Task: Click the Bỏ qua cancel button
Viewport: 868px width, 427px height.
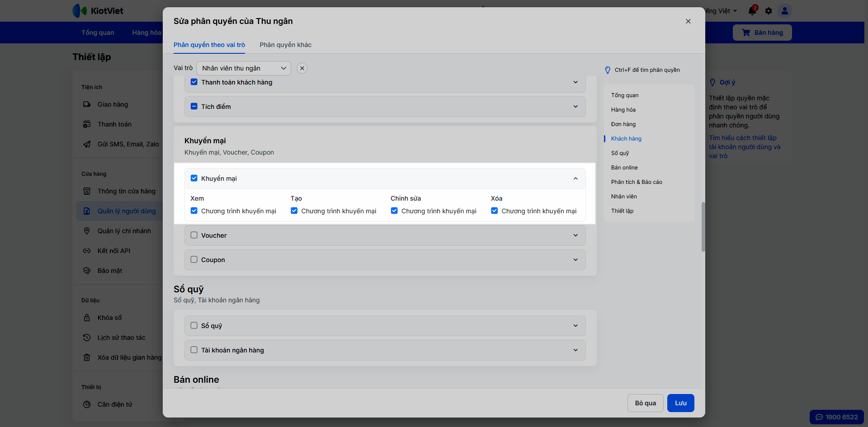Action: point(645,403)
